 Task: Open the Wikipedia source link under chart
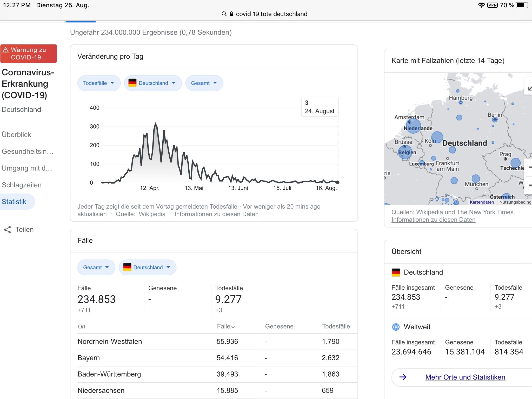[152, 214]
